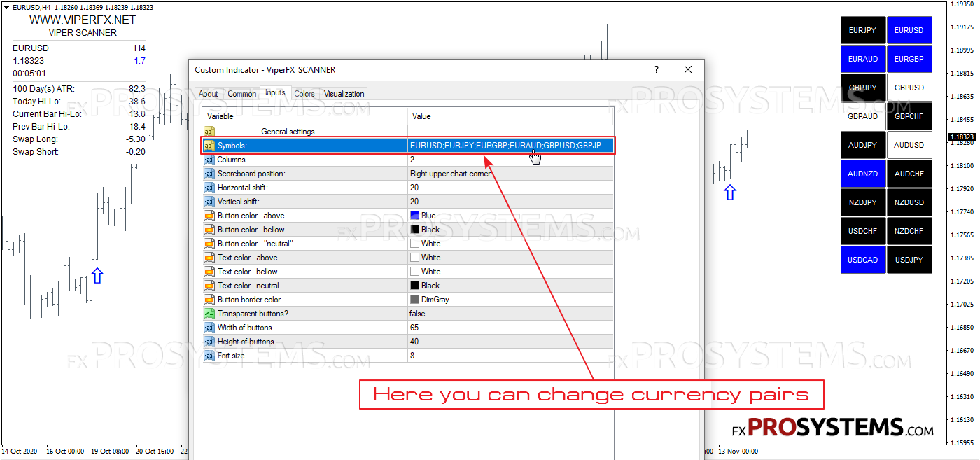Screen dimensions: 980x460
Task: Open the Button border color DimGray dropdown
Action: point(510,300)
